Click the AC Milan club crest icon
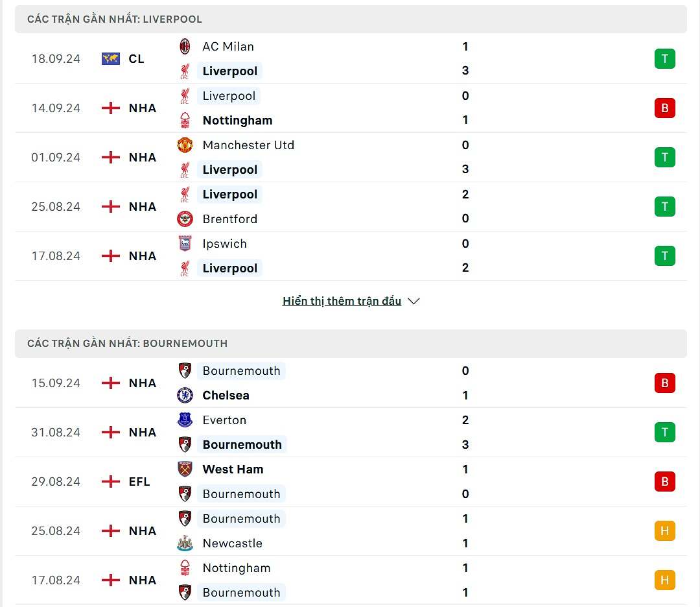 pyautogui.click(x=185, y=47)
